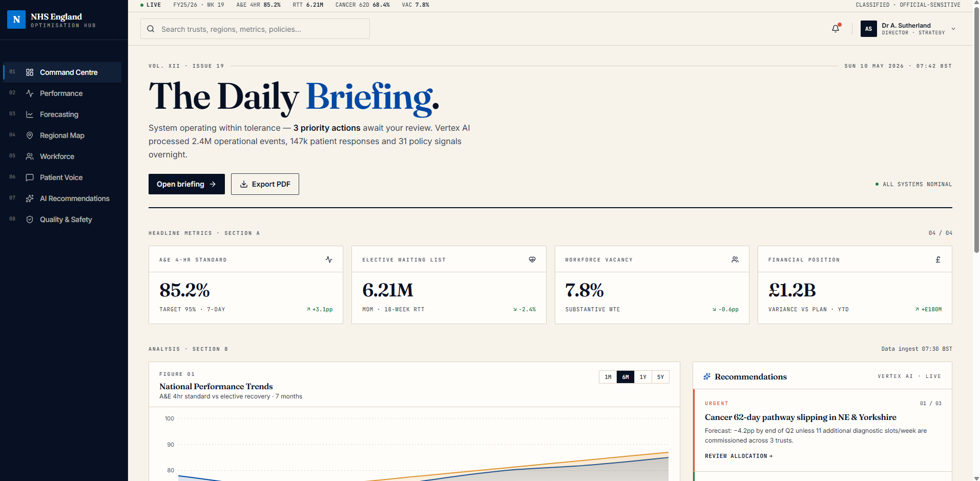
Task: Open the Workforce Vacancy 7.8% card
Action: pos(652,285)
